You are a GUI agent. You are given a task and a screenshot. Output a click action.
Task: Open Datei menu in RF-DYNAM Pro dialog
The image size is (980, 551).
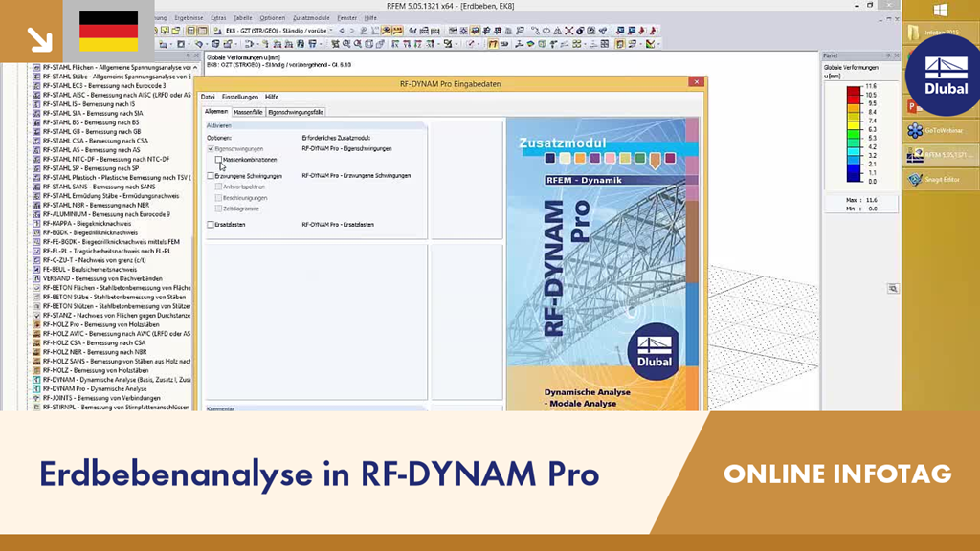(208, 97)
